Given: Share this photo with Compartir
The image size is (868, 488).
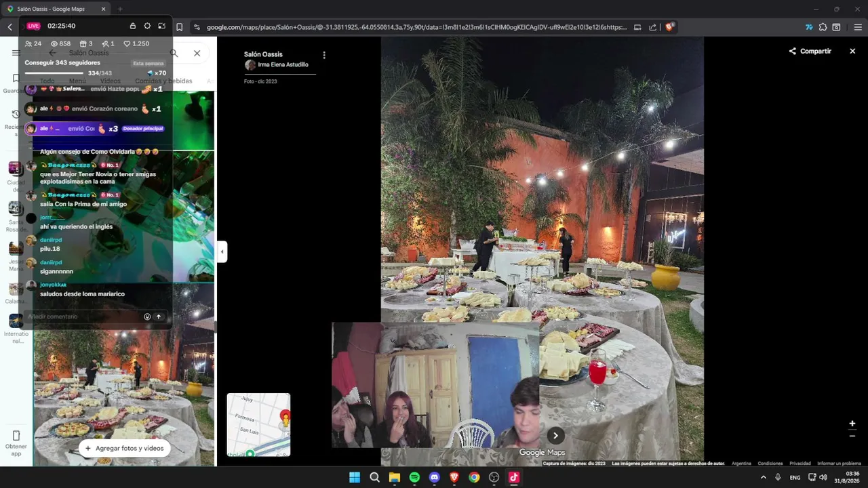Looking at the screenshot, I should tap(810, 51).
